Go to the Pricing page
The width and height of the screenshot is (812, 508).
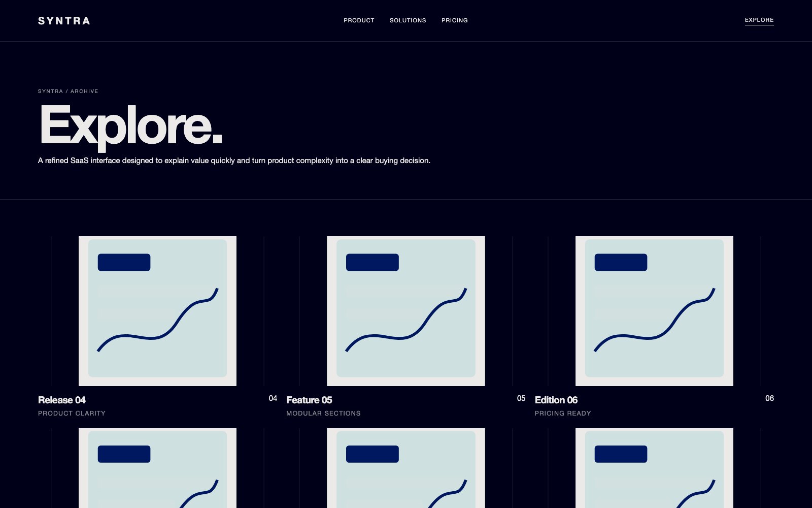click(x=455, y=20)
